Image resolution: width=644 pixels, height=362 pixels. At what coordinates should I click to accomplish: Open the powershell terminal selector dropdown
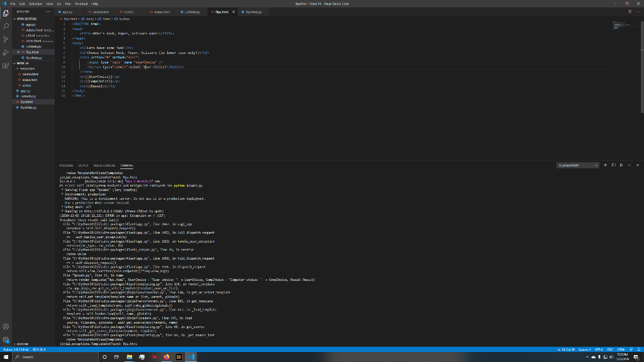[578, 165]
